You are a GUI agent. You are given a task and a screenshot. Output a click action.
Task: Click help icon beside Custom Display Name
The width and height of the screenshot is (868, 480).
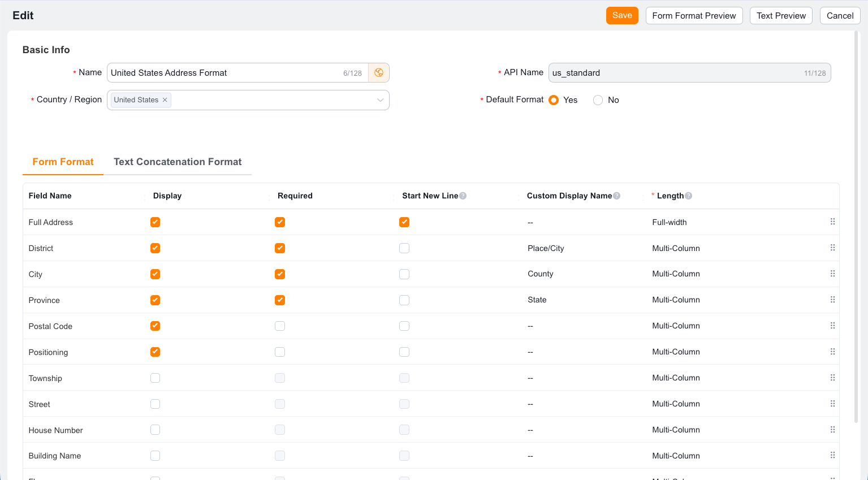(x=617, y=196)
